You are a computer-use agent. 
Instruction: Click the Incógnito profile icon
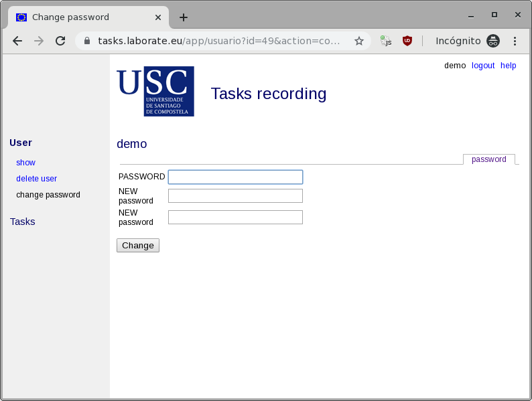coord(493,41)
